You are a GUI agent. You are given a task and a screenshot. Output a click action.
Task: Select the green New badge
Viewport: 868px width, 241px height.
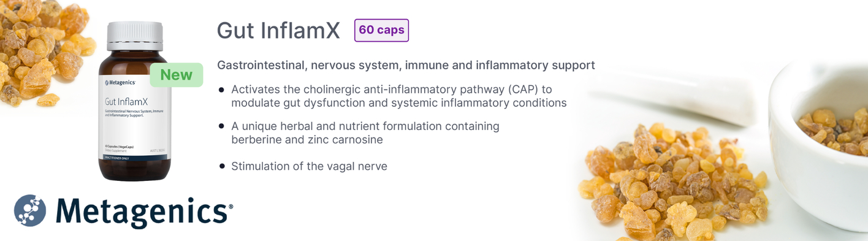[177, 75]
